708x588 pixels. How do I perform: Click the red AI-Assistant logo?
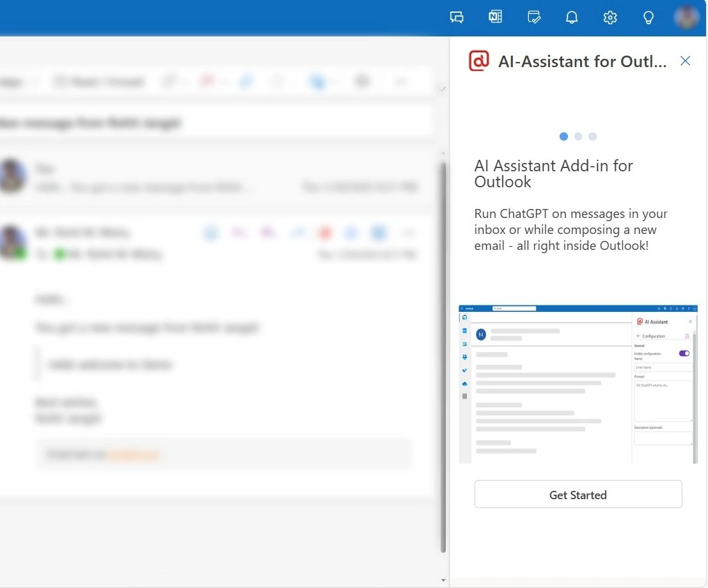479,61
